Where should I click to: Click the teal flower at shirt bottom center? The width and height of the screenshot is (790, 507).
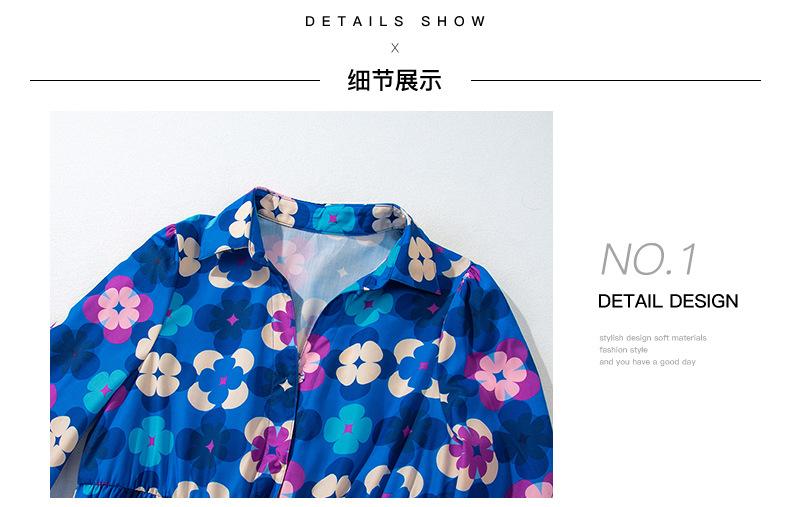pos(348,429)
